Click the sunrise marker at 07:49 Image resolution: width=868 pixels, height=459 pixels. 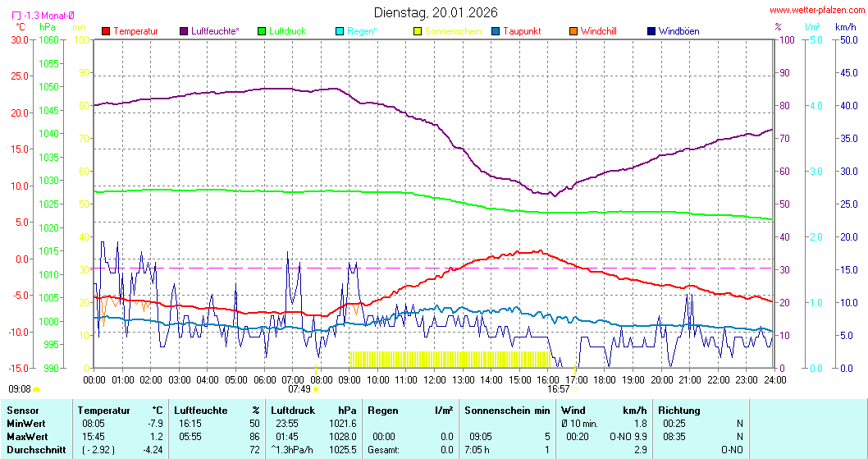coord(316,389)
